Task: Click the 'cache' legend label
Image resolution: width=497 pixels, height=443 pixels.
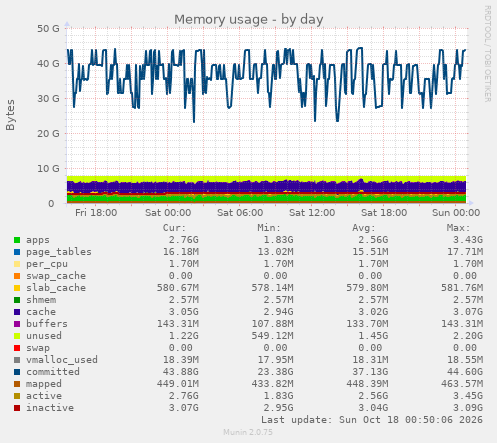Action: click(x=41, y=312)
